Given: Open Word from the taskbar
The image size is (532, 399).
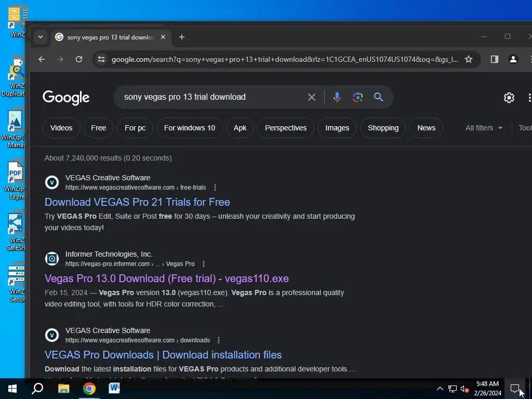Looking at the screenshot, I should (x=114, y=389).
